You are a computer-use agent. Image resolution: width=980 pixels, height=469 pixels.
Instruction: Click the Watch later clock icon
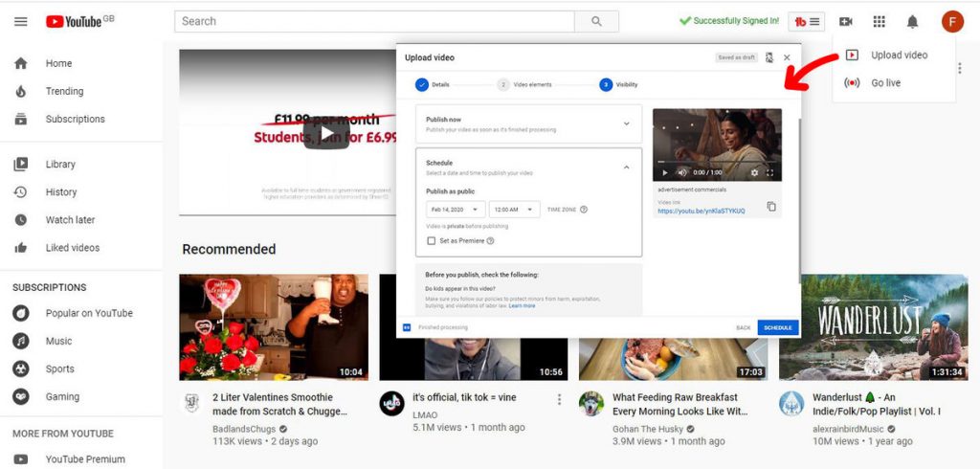coord(21,219)
